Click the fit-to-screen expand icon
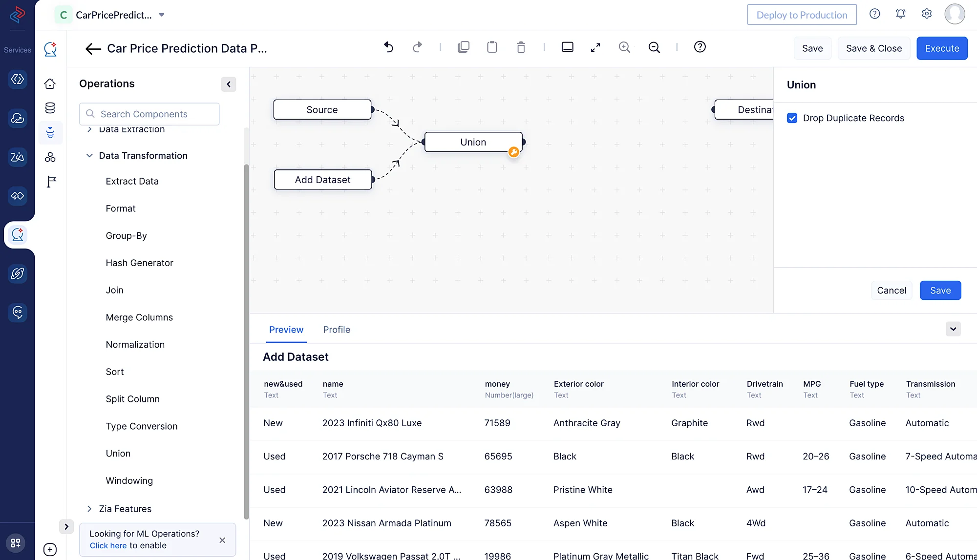The image size is (977, 560). [595, 47]
